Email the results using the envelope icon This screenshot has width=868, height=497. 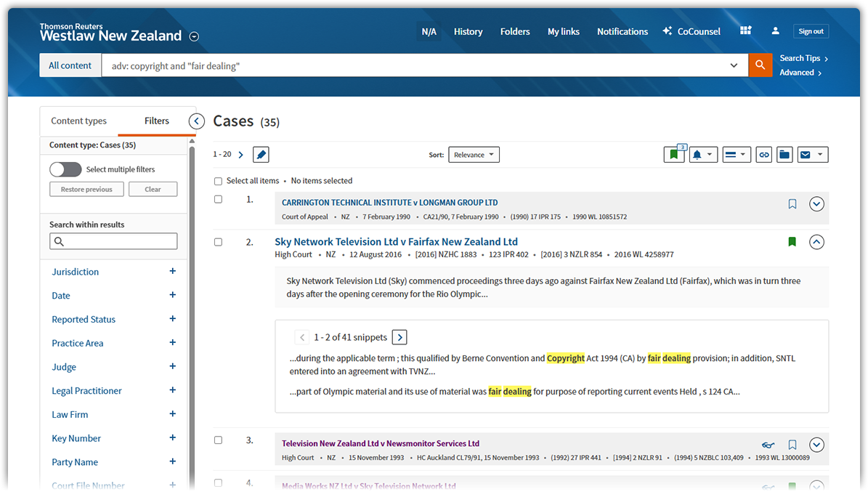click(808, 154)
